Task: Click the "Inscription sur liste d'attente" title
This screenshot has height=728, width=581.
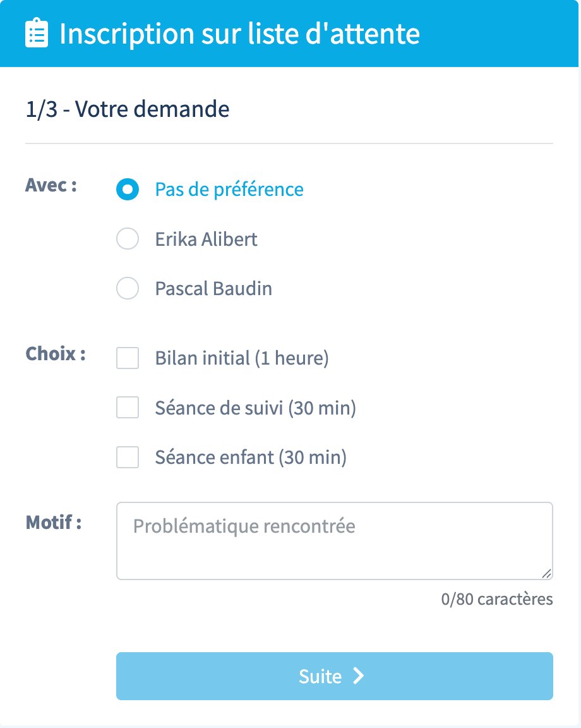Action: [239, 33]
